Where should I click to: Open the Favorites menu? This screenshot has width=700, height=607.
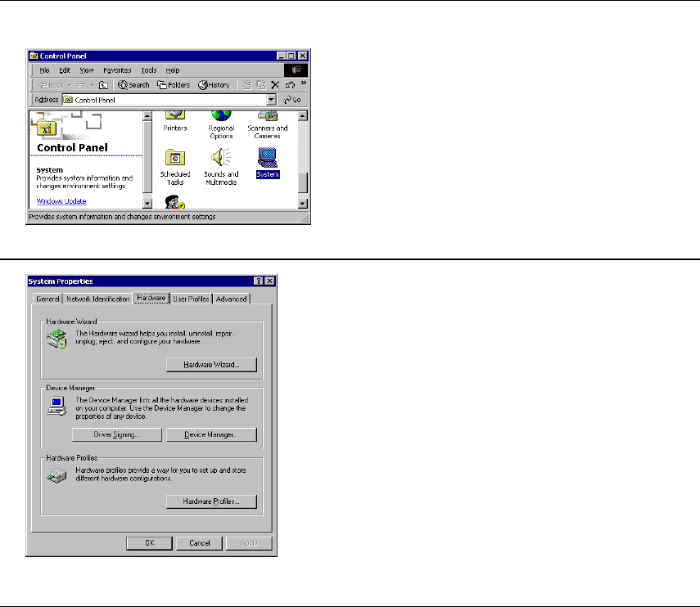[117, 70]
